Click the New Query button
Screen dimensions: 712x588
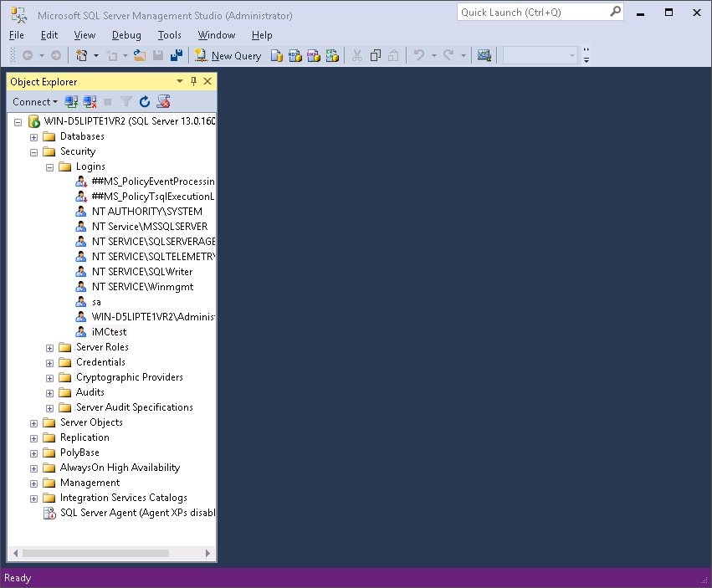coord(228,55)
